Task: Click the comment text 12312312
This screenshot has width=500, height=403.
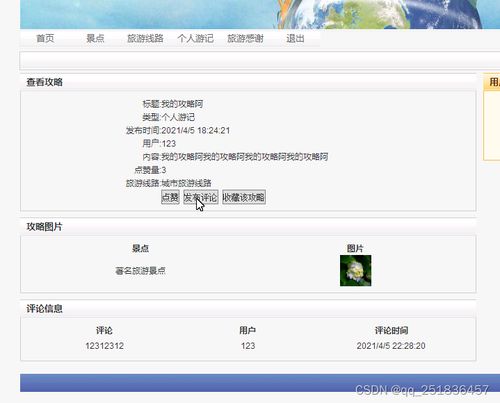Action: tap(104, 346)
